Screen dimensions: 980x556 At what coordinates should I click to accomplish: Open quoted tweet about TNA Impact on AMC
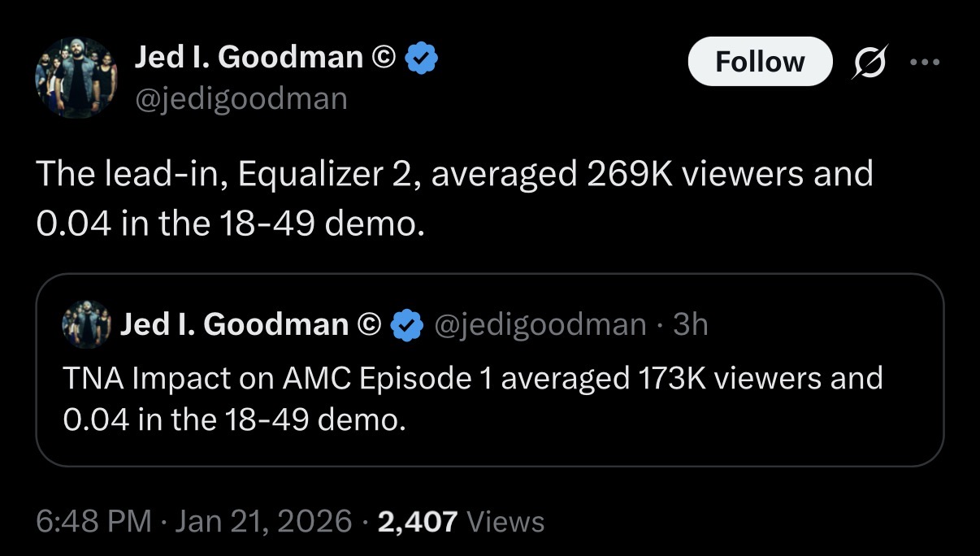click(490, 370)
